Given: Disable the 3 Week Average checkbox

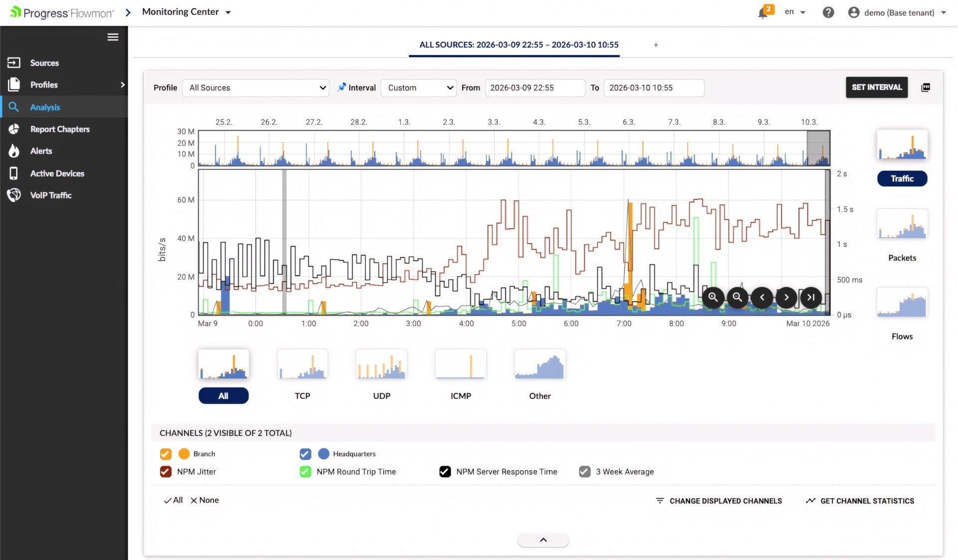Looking at the screenshot, I should tap(584, 472).
